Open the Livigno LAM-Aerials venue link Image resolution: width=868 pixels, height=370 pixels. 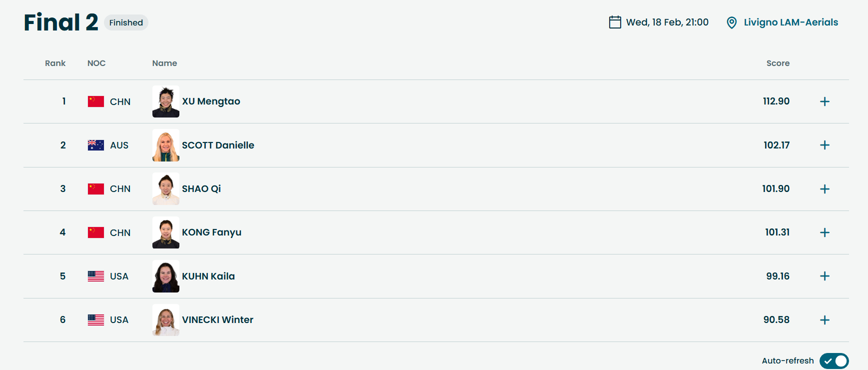[x=791, y=22]
